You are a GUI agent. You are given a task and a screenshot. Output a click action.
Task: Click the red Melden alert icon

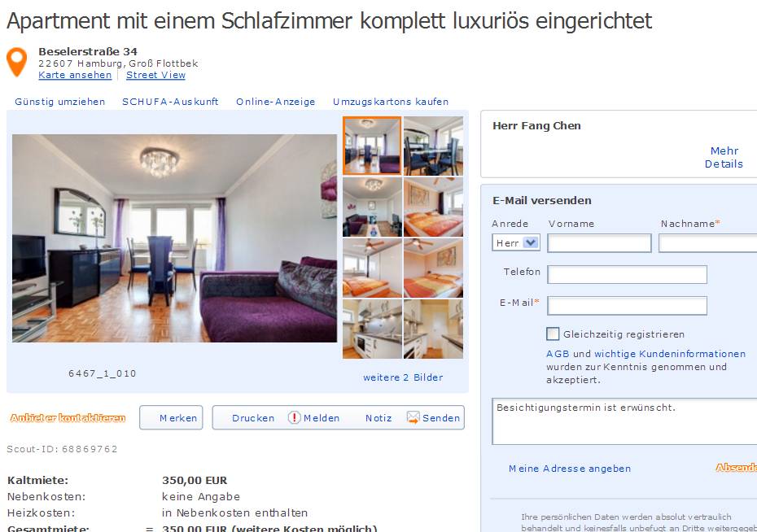(294, 417)
